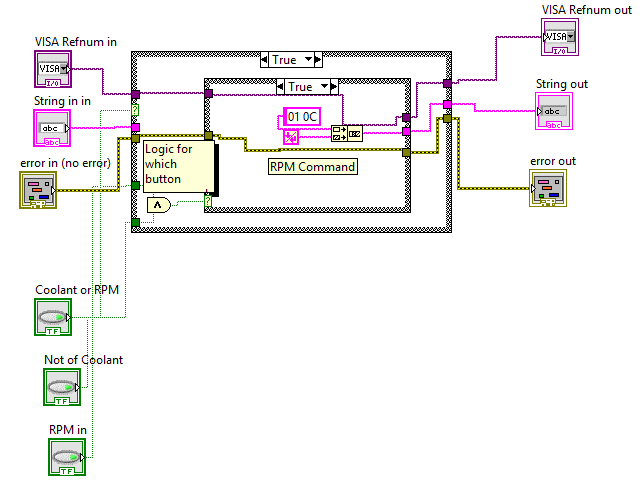Click the VISA Refnum in label

click(76, 42)
